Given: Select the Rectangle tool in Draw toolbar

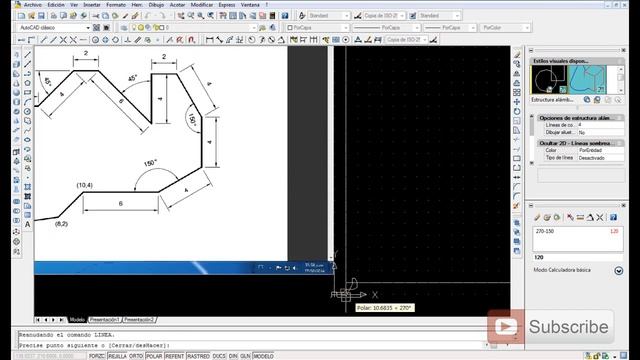Looking at the screenshot, I should click(x=27, y=92).
